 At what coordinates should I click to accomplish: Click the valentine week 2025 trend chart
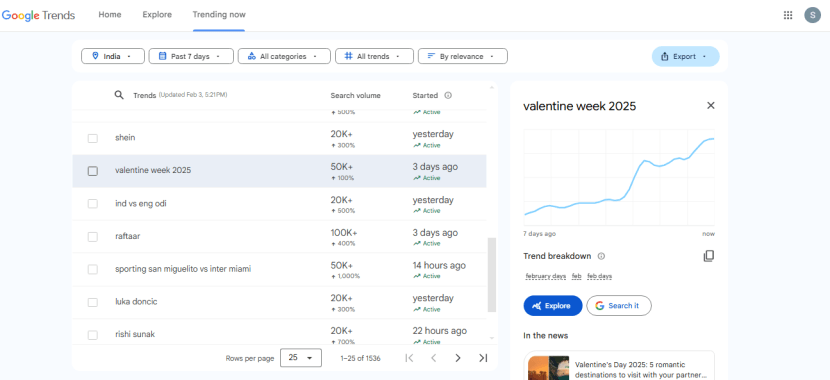point(619,177)
